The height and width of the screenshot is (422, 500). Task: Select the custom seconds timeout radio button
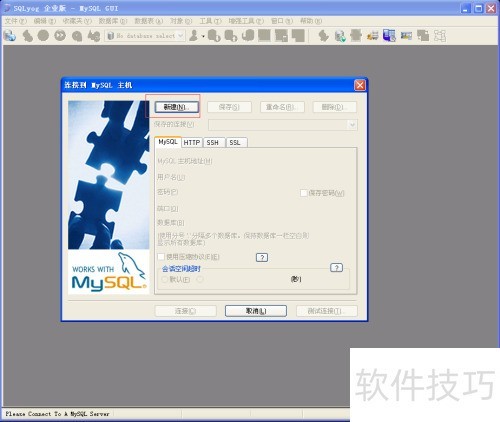(200, 279)
